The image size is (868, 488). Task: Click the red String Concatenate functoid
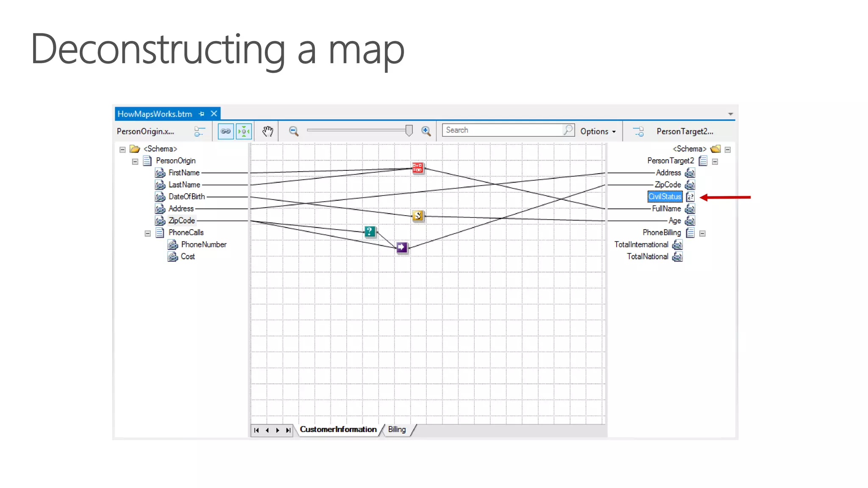[x=417, y=168]
